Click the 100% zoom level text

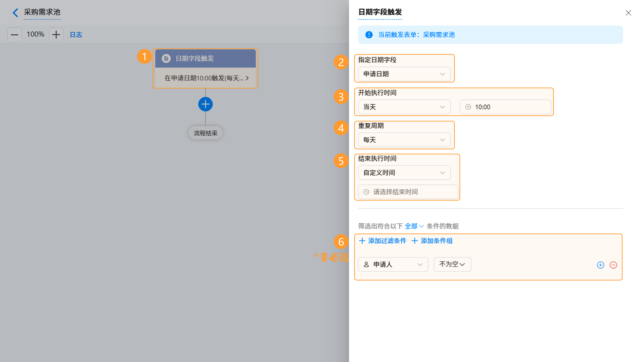[36, 34]
